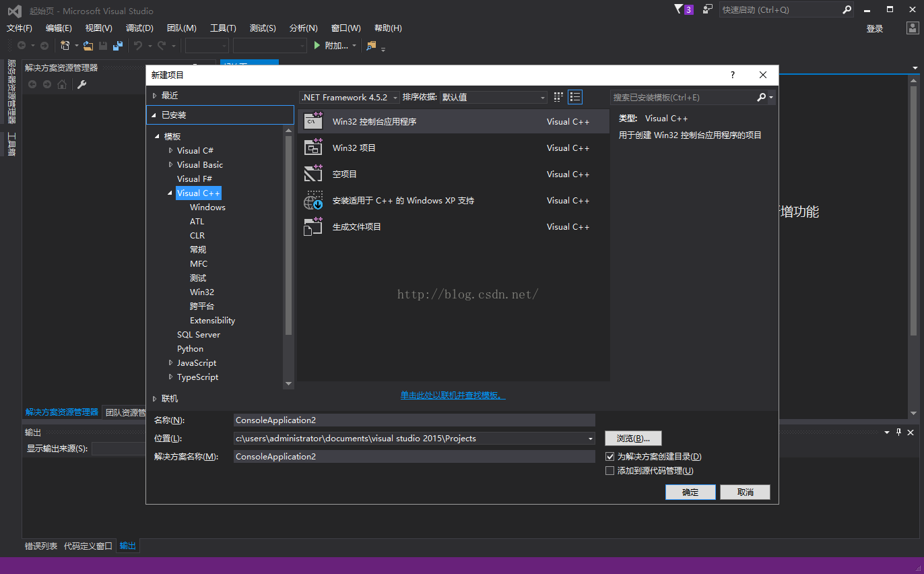
Task: Select the Python tree item
Action: point(190,349)
